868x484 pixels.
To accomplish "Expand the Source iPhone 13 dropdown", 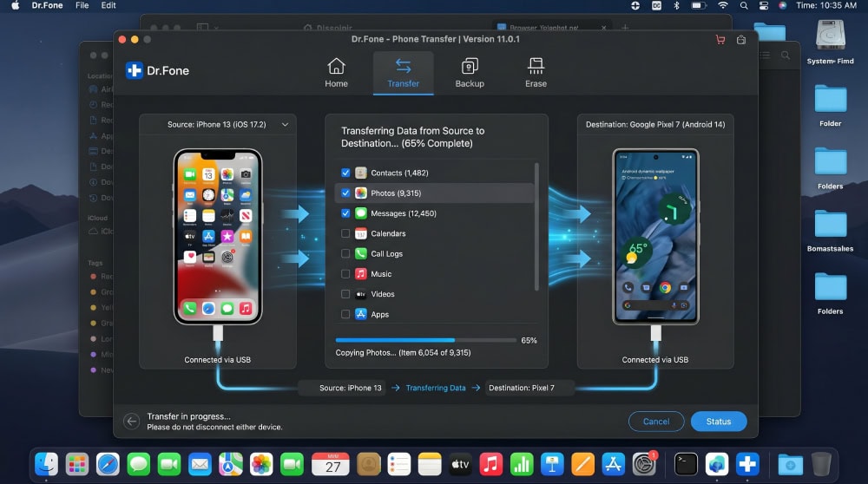I will tap(285, 124).
